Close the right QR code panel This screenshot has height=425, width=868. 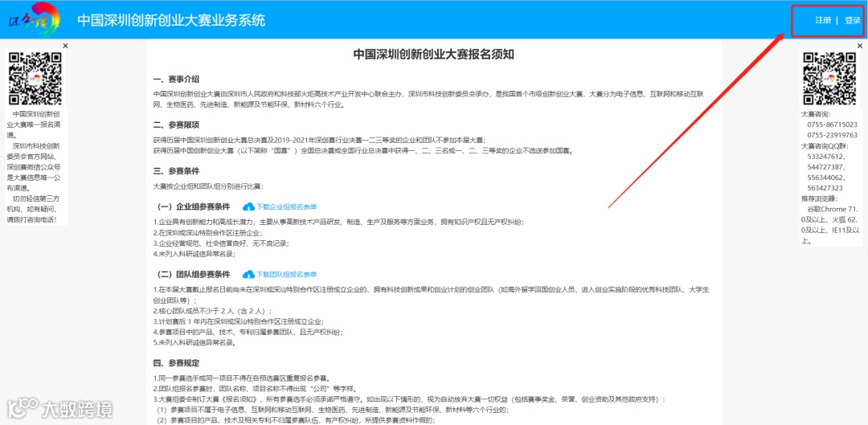(x=860, y=45)
